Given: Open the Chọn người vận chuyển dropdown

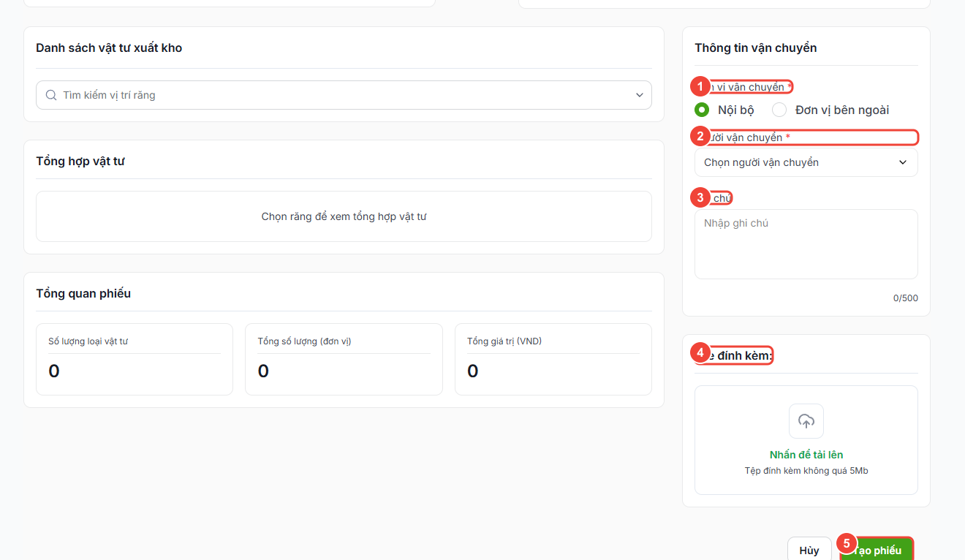Looking at the screenshot, I should pyautogui.click(x=806, y=162).
